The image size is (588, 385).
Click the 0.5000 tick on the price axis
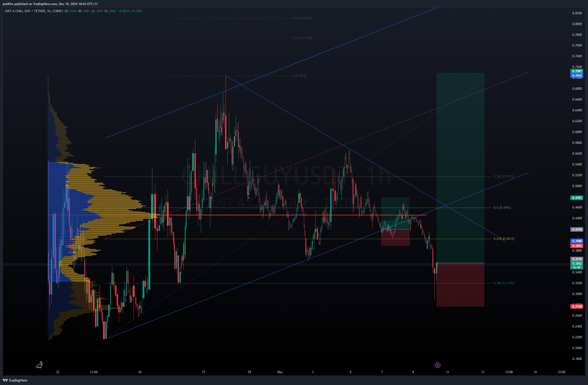[x=577, y=186]
